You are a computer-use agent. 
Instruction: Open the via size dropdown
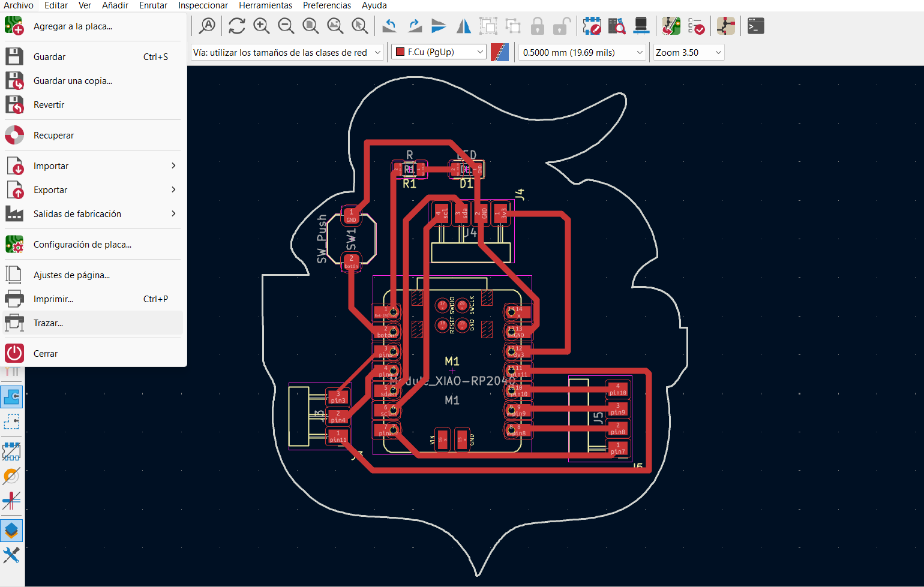pyautogui.click(x=287, y=52)
